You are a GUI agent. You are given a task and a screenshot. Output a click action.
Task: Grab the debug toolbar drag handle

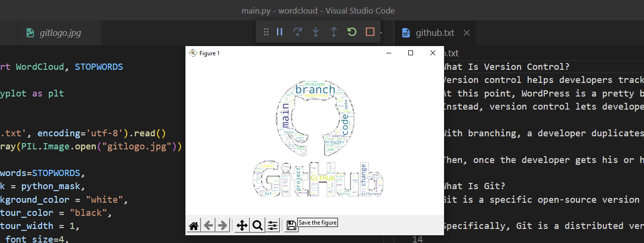point(266,32)
